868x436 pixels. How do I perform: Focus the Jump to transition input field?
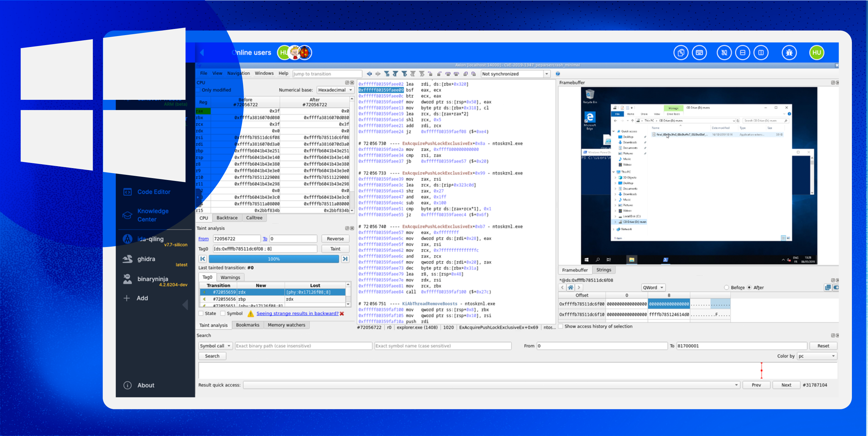coord(327,74)
